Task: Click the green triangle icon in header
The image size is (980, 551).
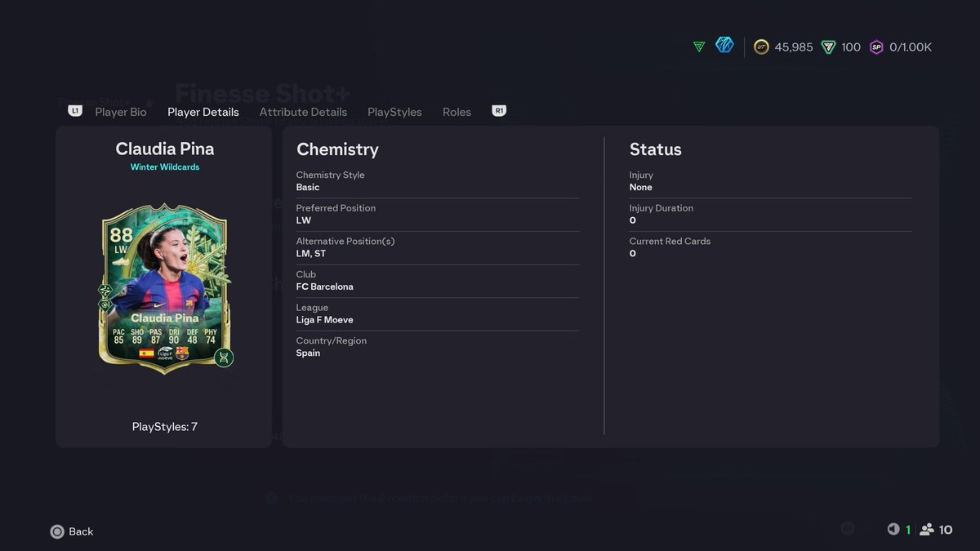Action: [699, 47]
